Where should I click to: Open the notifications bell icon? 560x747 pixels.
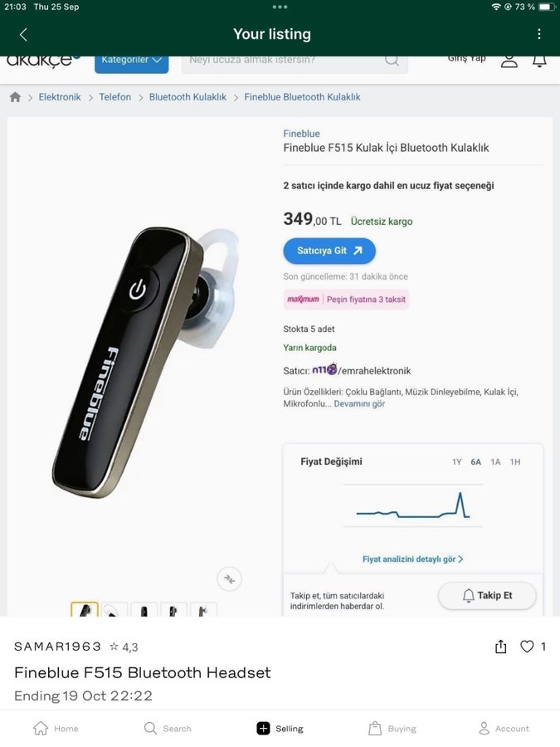[539, 61]
